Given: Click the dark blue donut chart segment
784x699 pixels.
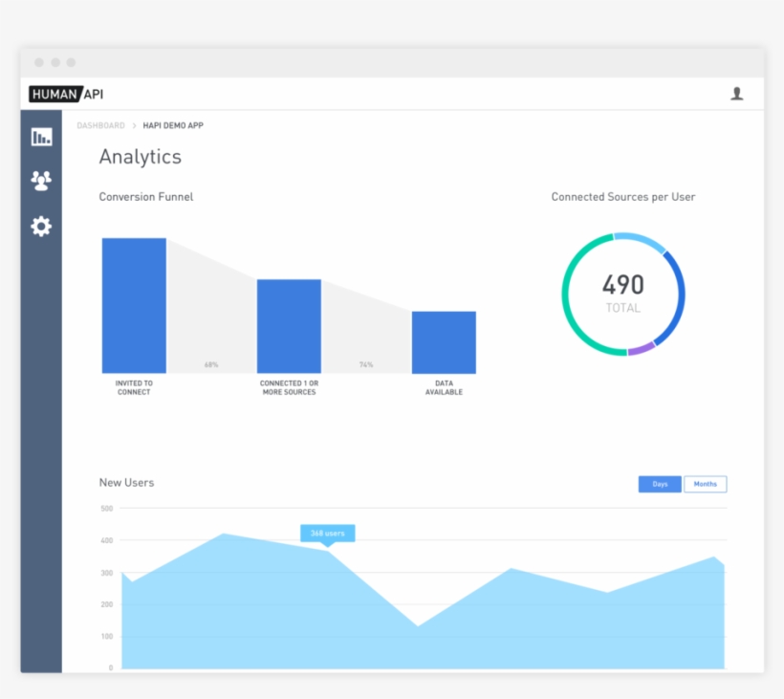Looking at the screenshot, I should (x=677, y=296).
